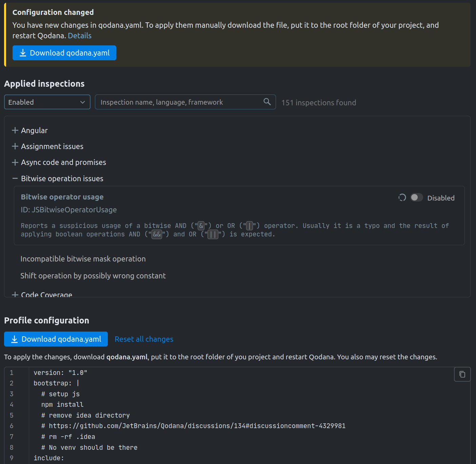This screenshot has height=464, width=476.
Task: Download qodana.yaml from the warning banner
Action: point(64,53)
